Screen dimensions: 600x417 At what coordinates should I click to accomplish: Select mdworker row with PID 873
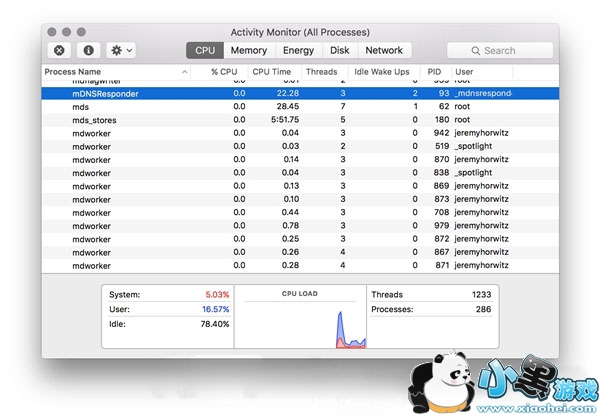(300, 199)
